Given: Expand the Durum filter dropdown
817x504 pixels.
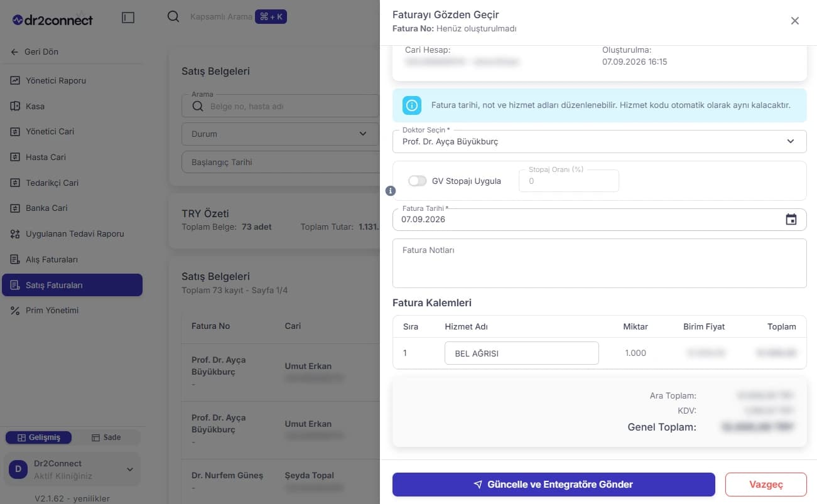Looking at the screenshot, I should coord(280,134).
